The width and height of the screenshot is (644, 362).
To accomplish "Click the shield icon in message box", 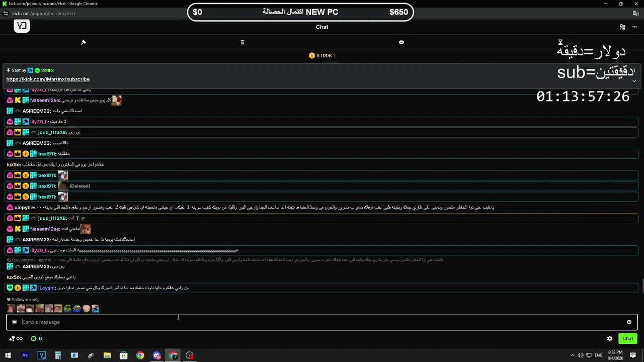I will (x=15, y=322).
